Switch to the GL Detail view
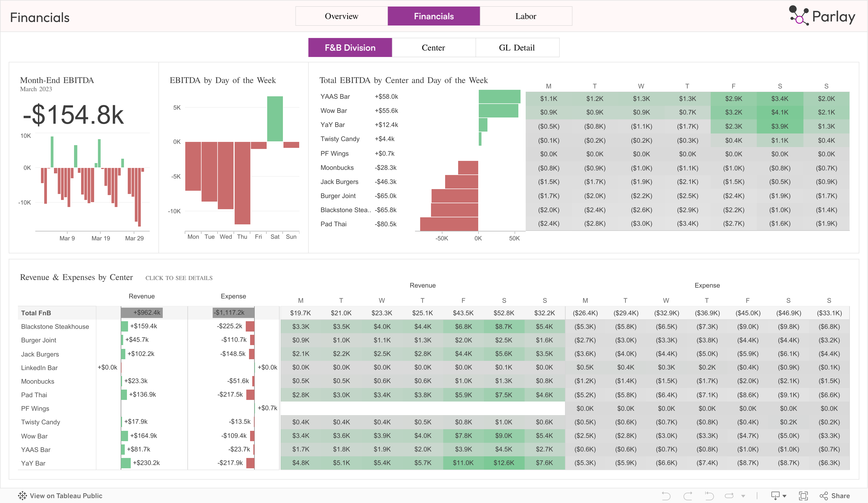 pos(517,47)
